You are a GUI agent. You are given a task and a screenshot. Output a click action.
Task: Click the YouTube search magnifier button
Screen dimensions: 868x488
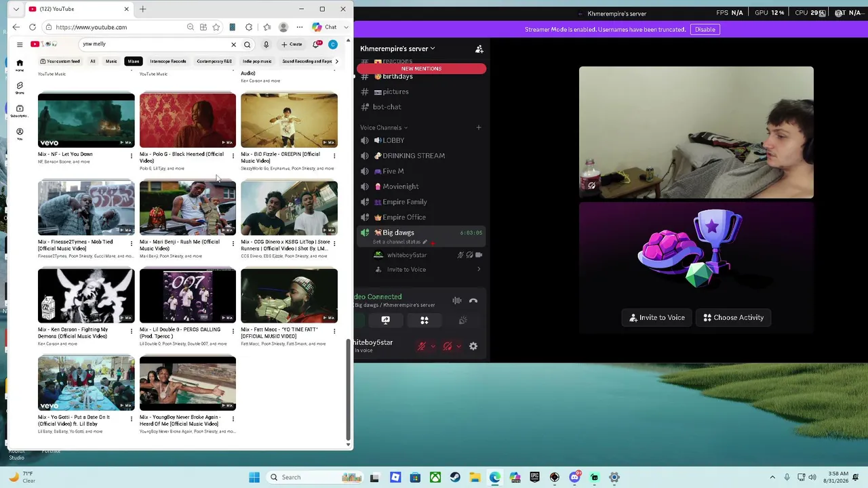tap(248, 45)
